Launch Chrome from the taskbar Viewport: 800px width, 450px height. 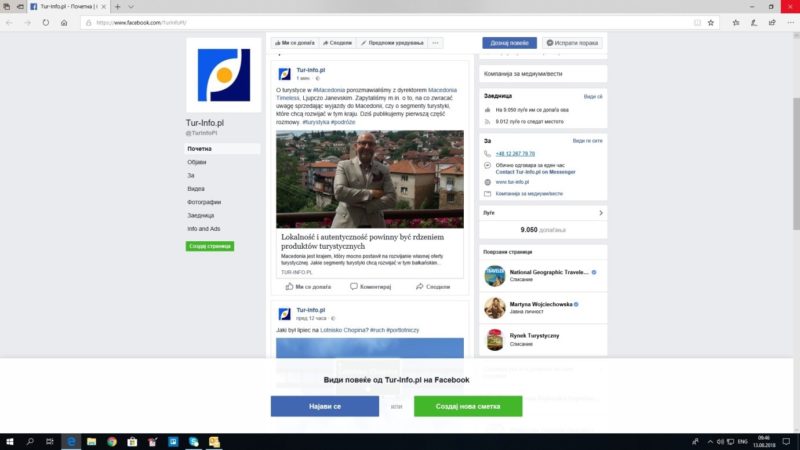coord(112,441)
